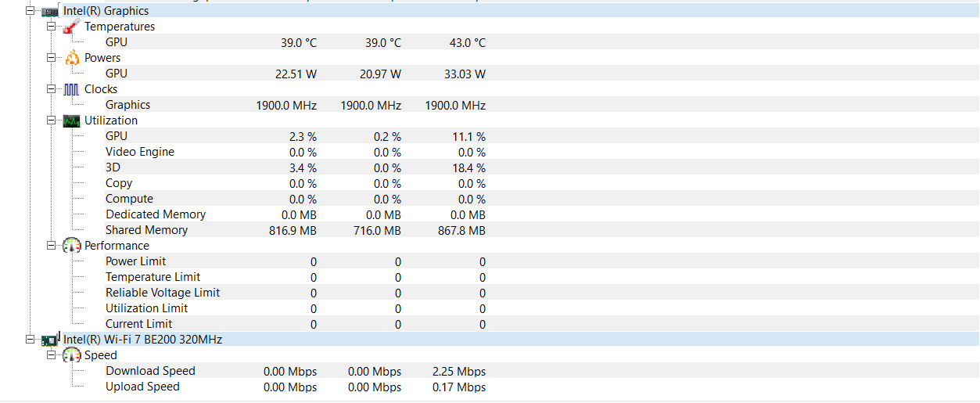The height and width of the screenshot is (403, 980).
Task: Click the gauge icon next to Speed
Action: click(x=72, y=355)
